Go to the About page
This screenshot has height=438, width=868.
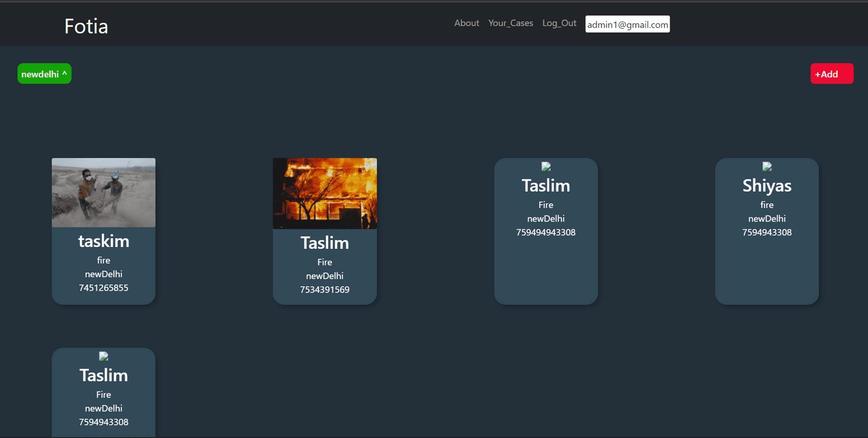click(x=467, y=23)
